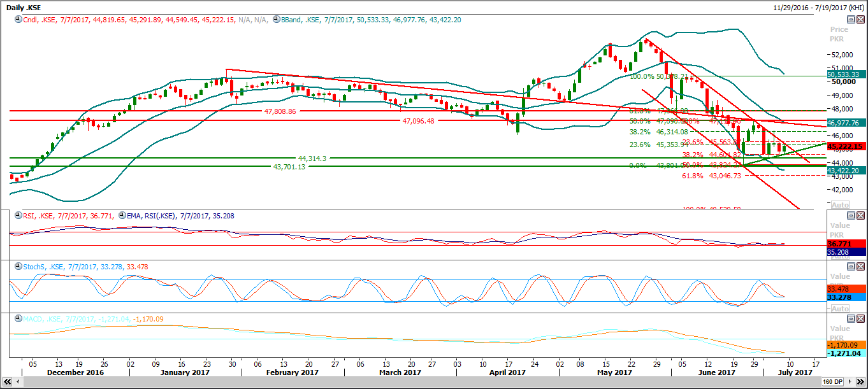Toggle Auto scaling on the price axis
Screen dimensions: 868x389
(x=840, y=205)
